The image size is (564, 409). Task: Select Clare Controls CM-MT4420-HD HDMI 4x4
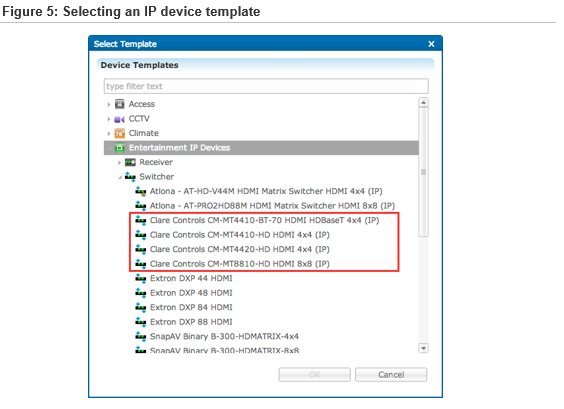point(240,249)
